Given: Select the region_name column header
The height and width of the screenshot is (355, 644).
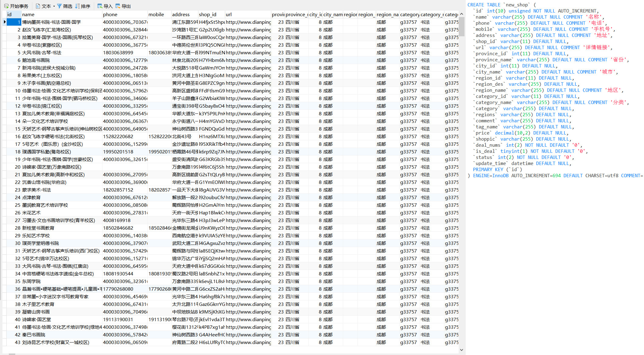Looking at the screenshot, I should pyautogui.click(x=387, y=14).
